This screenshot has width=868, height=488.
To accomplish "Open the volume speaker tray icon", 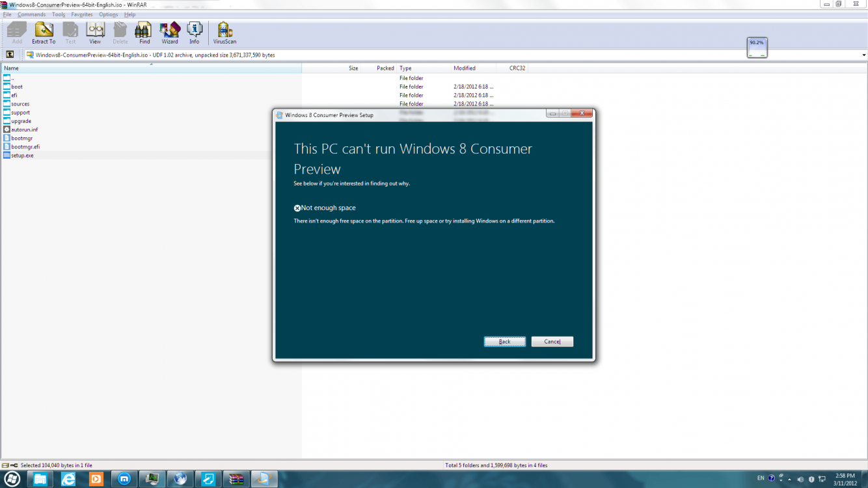I will coord(800,480).
